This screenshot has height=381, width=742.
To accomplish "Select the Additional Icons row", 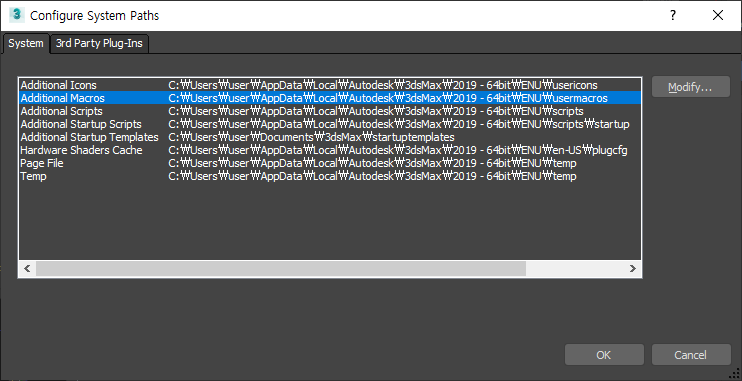I will [x=330, y=85].
